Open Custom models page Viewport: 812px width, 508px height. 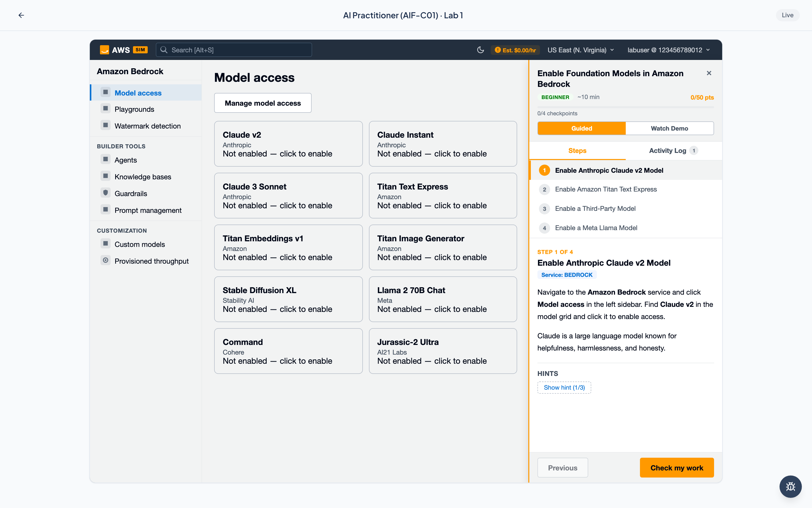click(146, 244)
